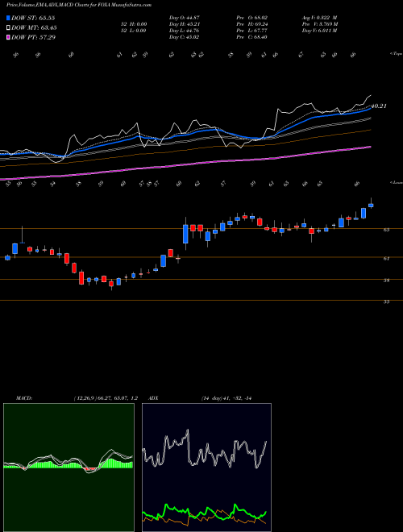
Task: Select the MACD '(12,26,9) 66.27, 65.07, 1.2' readout
Action: pyautogui.click(x=105, y=398)
